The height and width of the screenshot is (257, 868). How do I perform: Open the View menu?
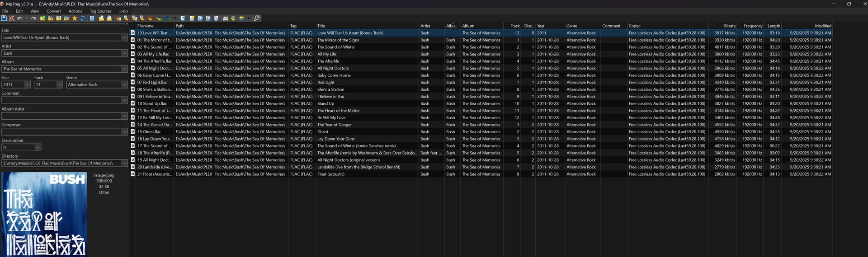pyautogui.click(x=34, y=11)
